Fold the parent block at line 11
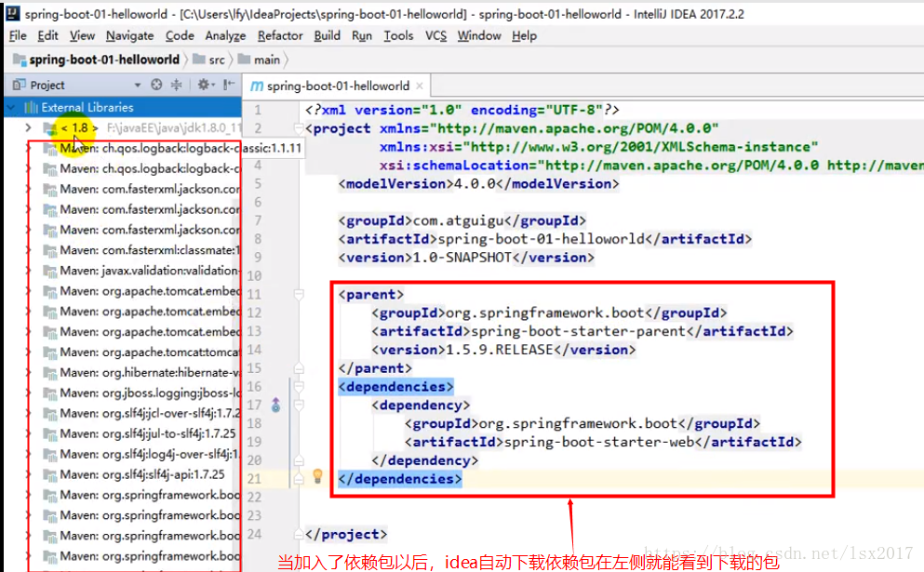924x572 pixels. point(299,294)
